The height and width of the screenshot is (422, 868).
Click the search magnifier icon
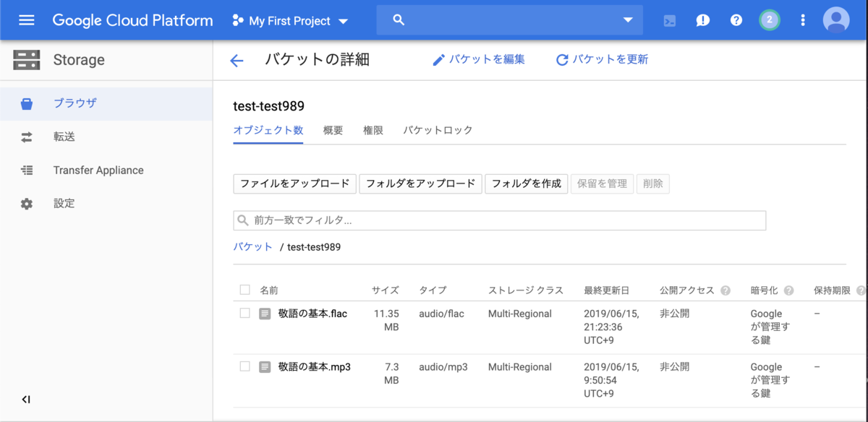[399, 20]
